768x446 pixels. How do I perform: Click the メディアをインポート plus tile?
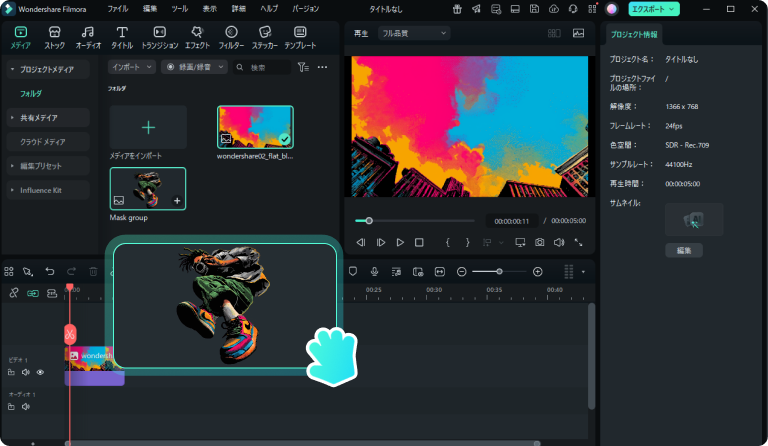[148, 127]
